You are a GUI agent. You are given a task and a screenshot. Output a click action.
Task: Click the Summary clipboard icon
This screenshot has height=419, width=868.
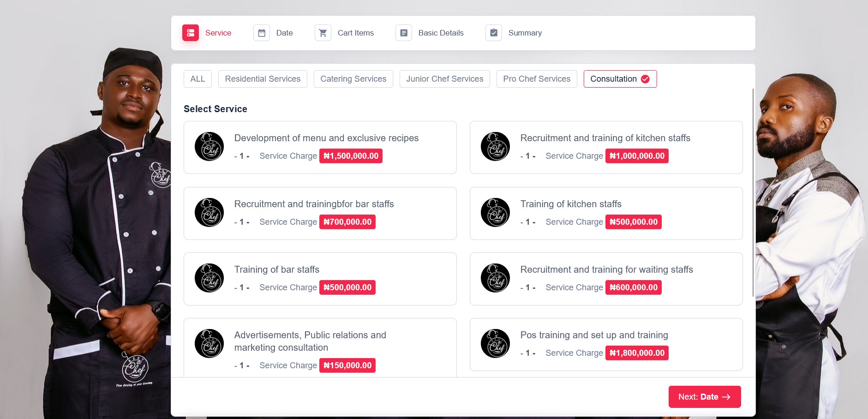tap(494, 33)
